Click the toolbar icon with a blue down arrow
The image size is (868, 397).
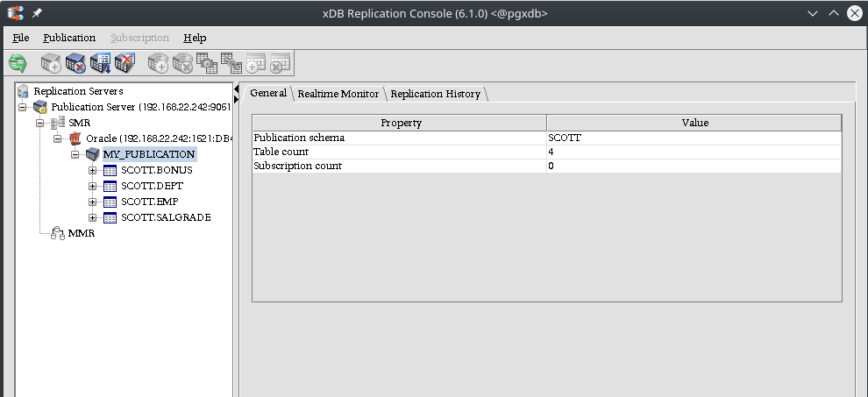point(100,63)
